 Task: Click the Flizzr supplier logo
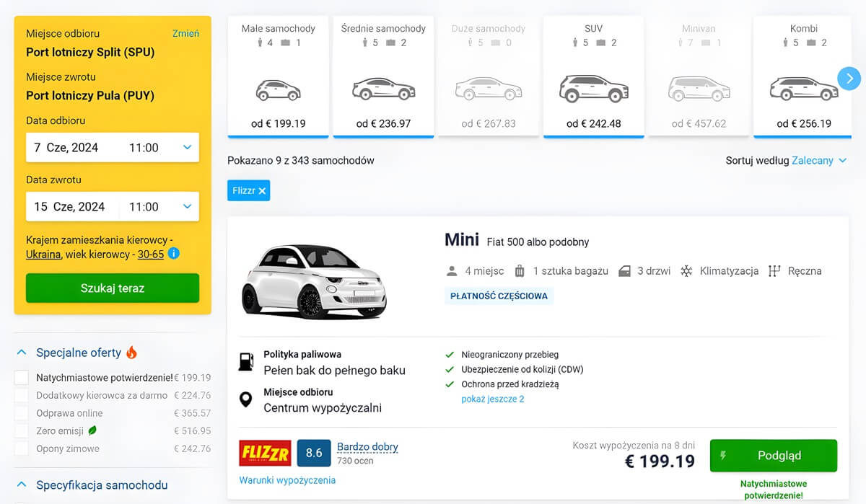coord(265,453)
